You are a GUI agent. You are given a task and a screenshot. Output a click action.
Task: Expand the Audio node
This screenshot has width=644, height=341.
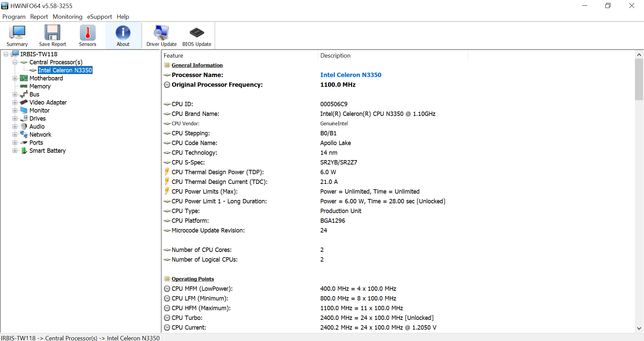[15, 126]
